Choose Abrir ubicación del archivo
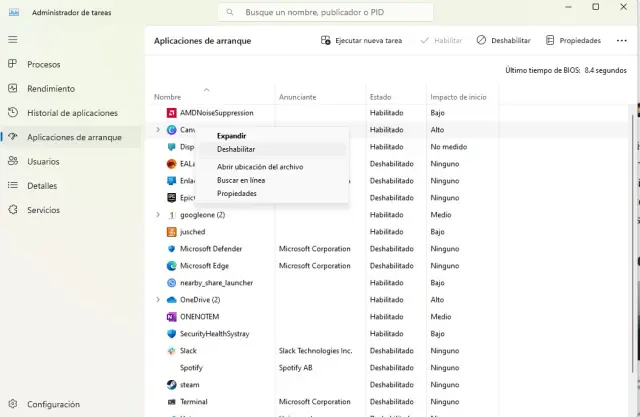Screen dimensions: 640x417 click(x=260, y=167)
